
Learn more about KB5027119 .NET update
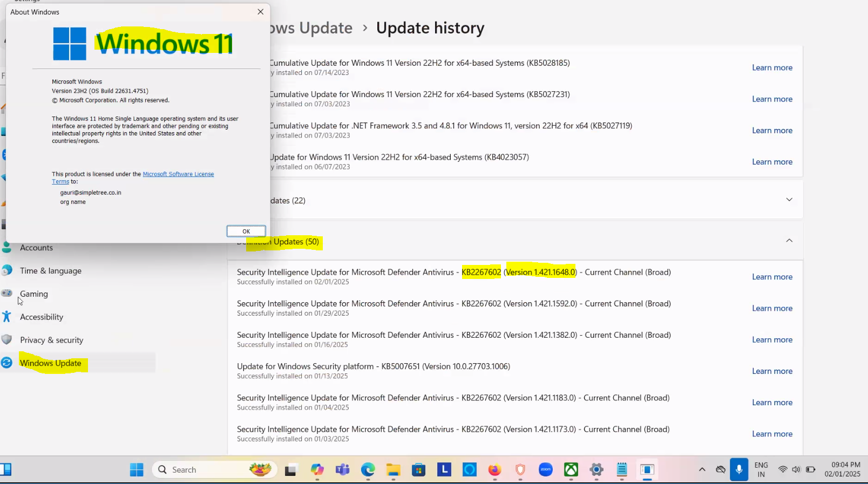[x=772, y=130]
